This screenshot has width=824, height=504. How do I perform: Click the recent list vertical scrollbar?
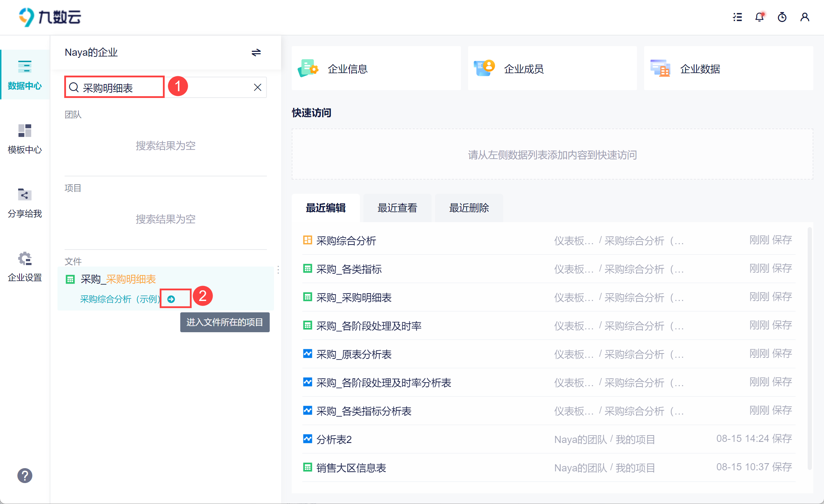(809, 348)
